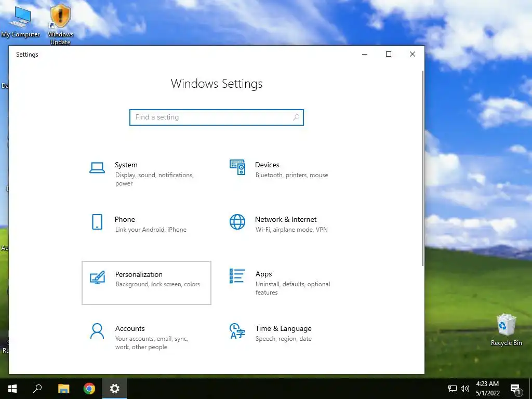Click the Settings window vertical scrollbar

click(423, 168)
